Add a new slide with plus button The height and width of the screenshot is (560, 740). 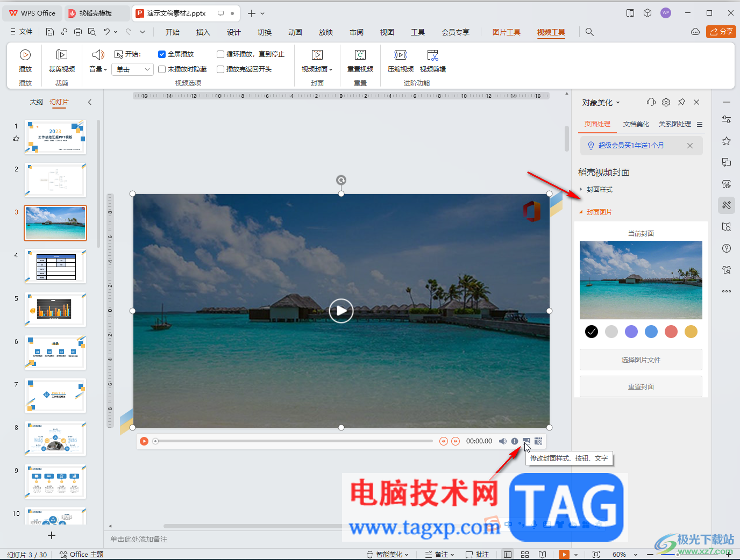click(x=52, y=535)
